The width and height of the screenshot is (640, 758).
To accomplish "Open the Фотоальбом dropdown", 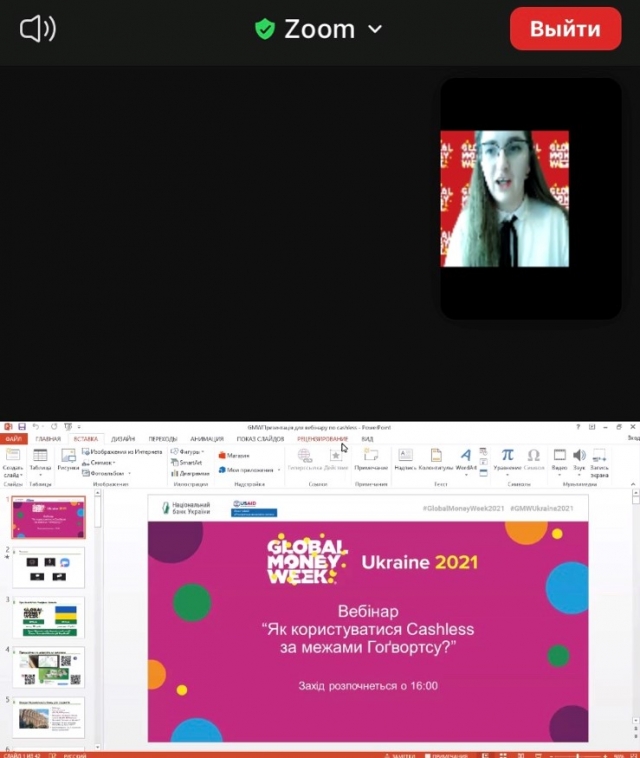I will pyautogui.click(x=106, y=473).
